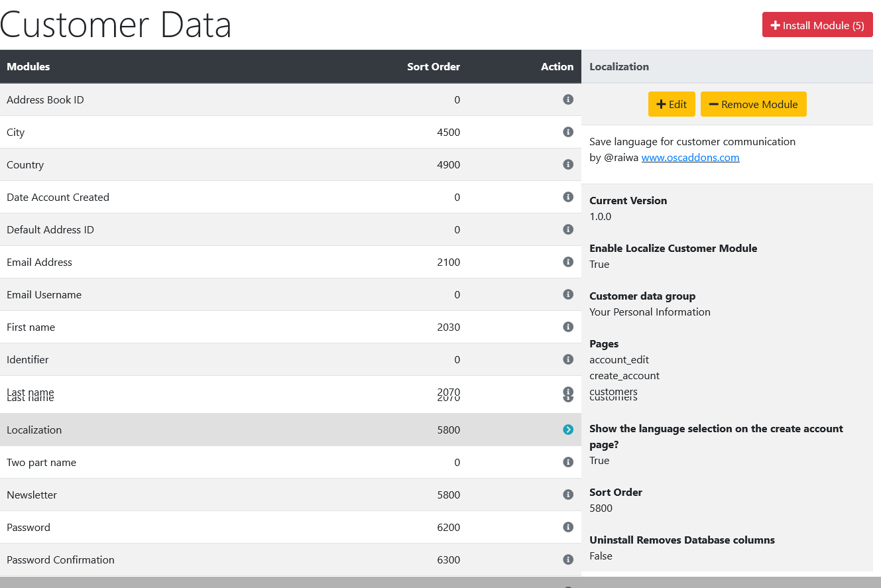The height and width of the screenshot is (588, 881).
Task: Click info icon in Country row
Action: coord(568,164)
